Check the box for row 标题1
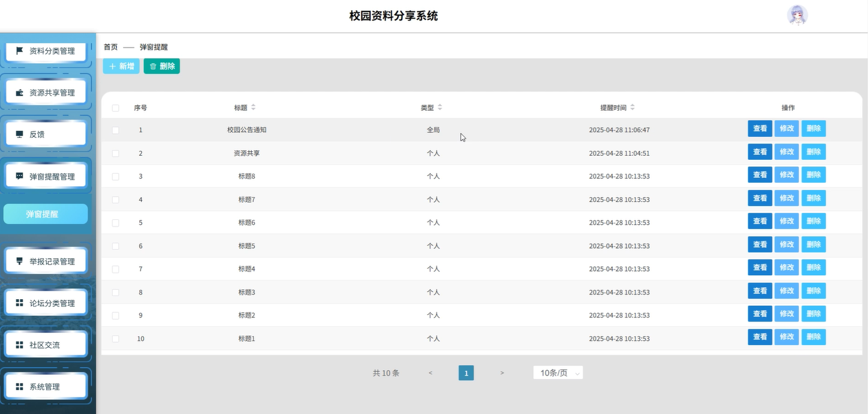Viewport: 868px width, 414px height. click(115, 338)
